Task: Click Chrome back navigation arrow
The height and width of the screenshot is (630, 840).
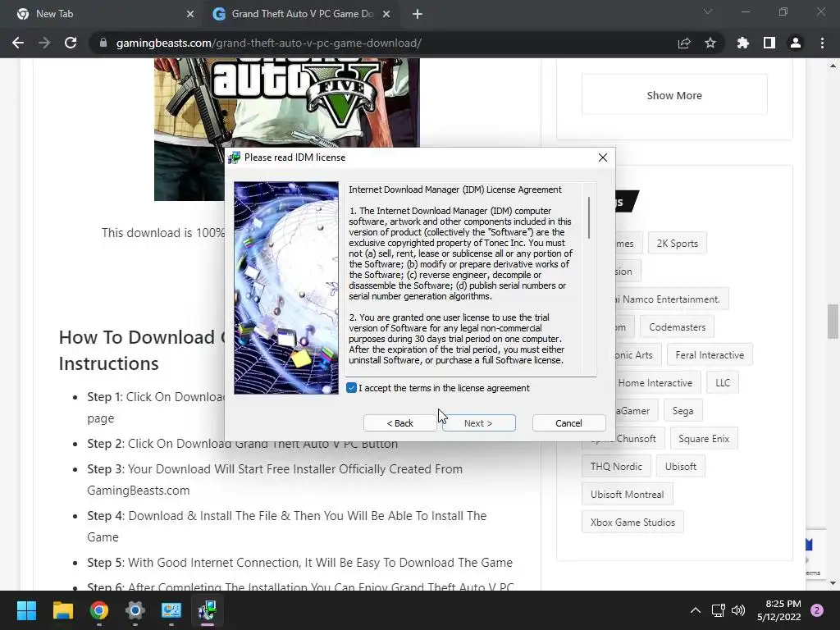Action: (18, 43)
